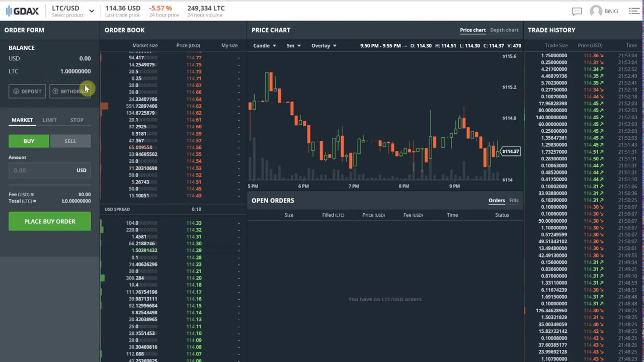Click the LTC balance value 1.00000000
Screen dimensions: 644x362
click(75, 71)
